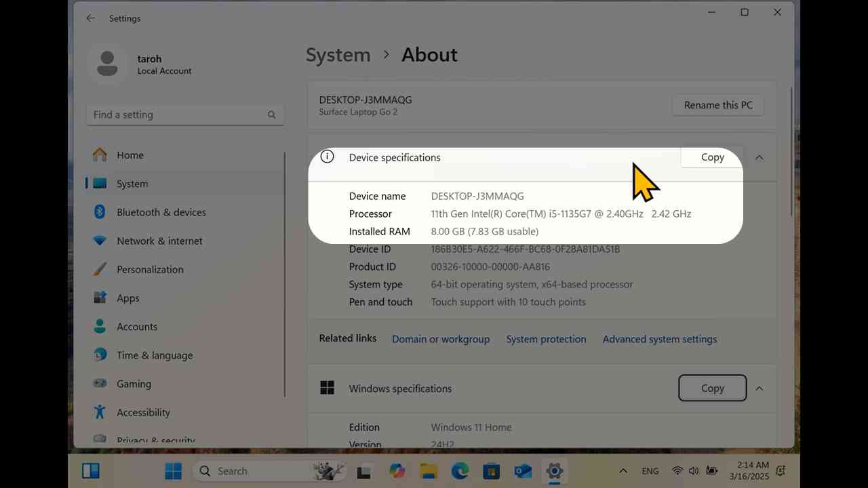868x488 pixels.
Task: Click the Surface Laptop Go 2 text
Action: pyautogui.click(x=358, y=112)
